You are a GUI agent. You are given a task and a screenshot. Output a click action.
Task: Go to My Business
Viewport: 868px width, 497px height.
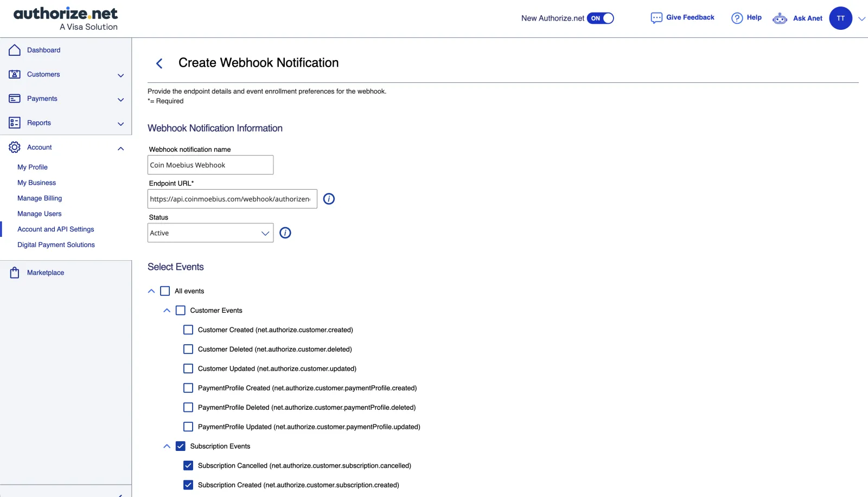[x=37, y=183]
